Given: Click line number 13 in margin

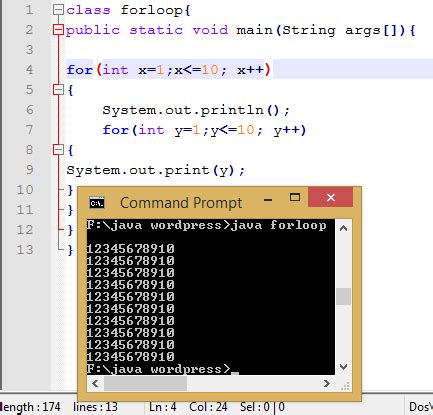Looking at the screenshot, I should click(25, 249).
